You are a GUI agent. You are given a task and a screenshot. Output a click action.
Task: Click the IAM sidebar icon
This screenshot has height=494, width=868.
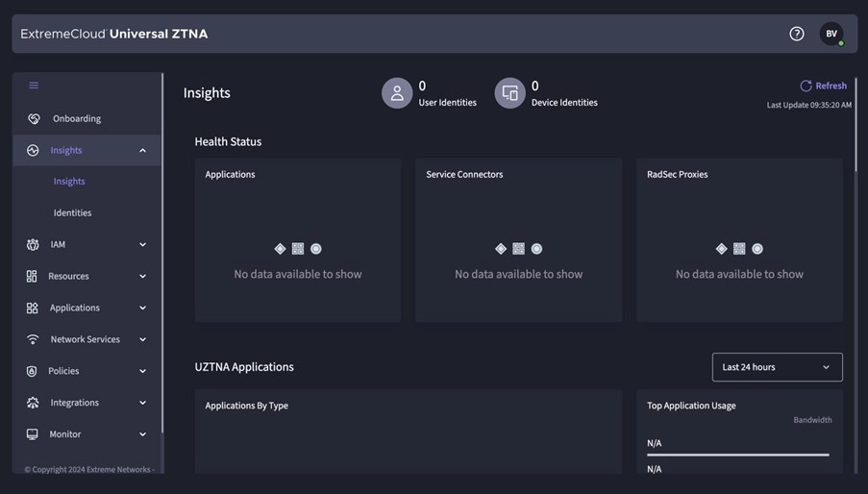[x=33, y=245]
